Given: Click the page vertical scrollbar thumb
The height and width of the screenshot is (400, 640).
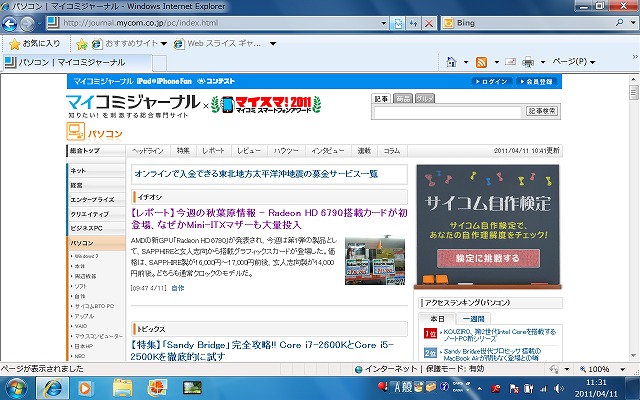Looking at the screenshot, I should 633,93.
